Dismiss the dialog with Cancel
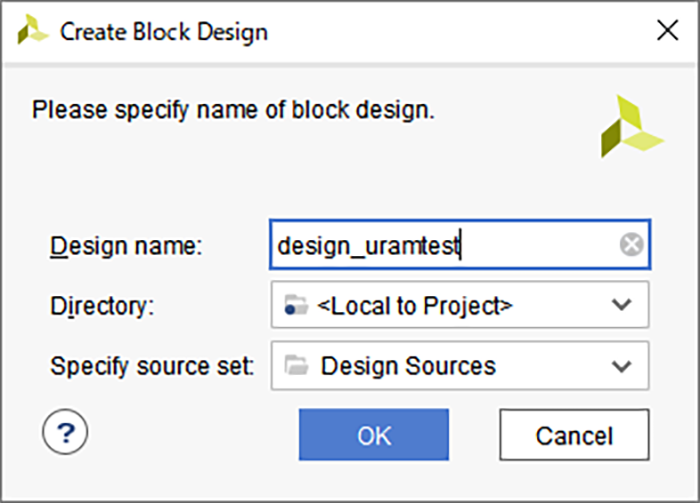 (575, 435)
